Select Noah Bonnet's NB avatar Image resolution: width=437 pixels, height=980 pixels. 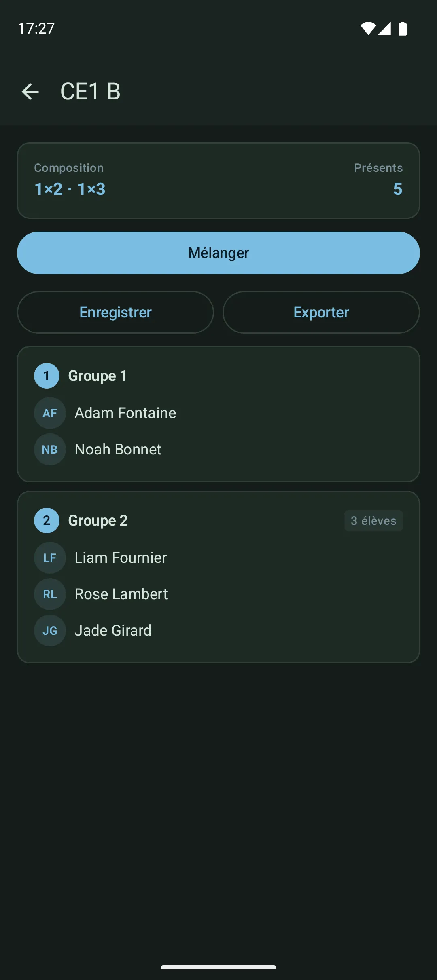click(x=50, y=449)
